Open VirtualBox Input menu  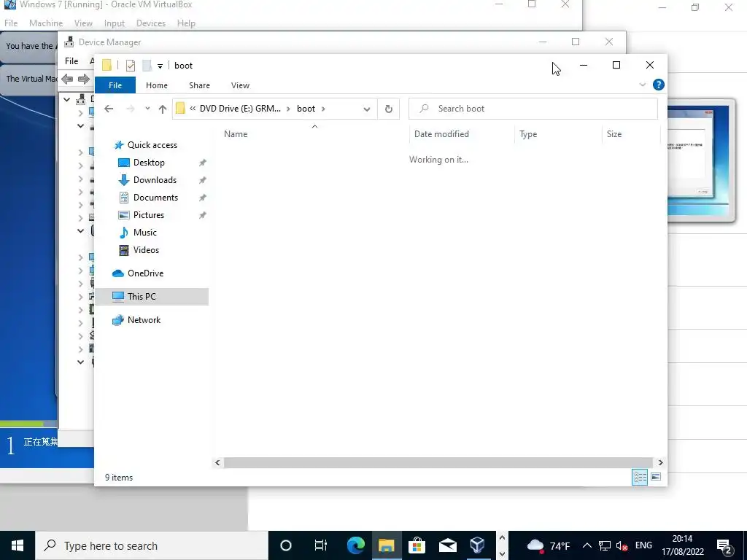[x=115, y=23]
